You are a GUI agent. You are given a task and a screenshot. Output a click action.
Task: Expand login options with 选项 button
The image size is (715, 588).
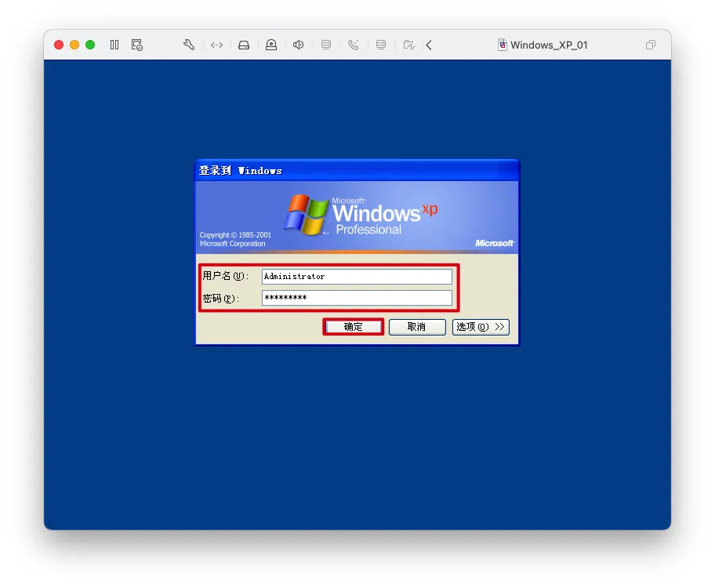[481, 327]
